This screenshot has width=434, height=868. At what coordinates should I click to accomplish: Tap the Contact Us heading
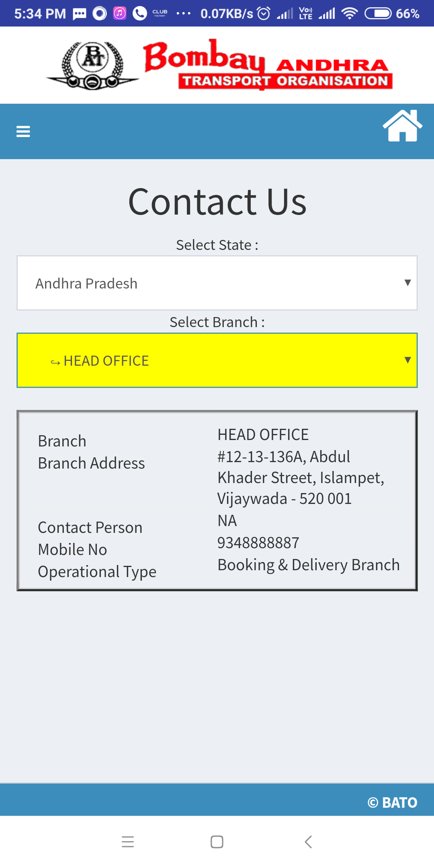(217, 202)
